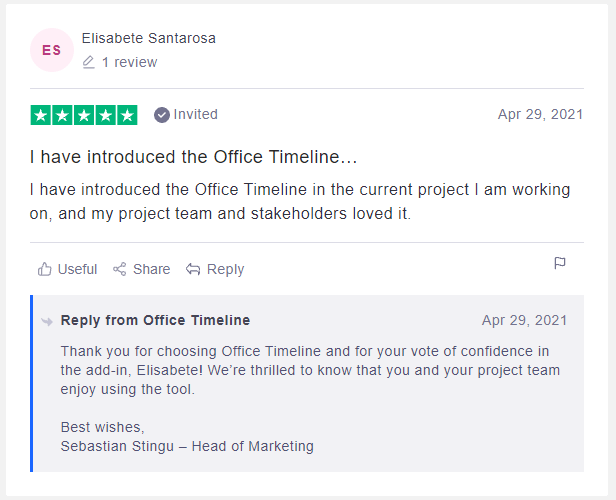Click "Reply from Office Timeline" heading
This screenshot has height=500, width=616.
[x=155, y=320]
